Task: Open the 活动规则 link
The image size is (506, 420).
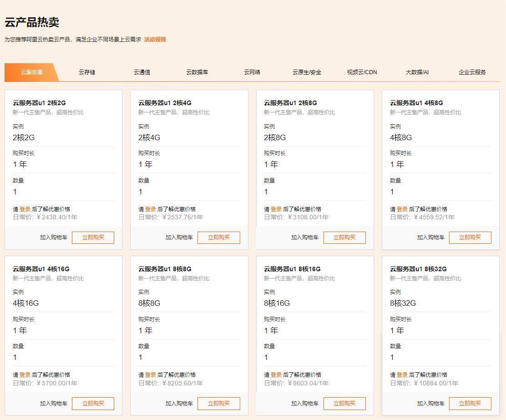Action: point(155,40)
